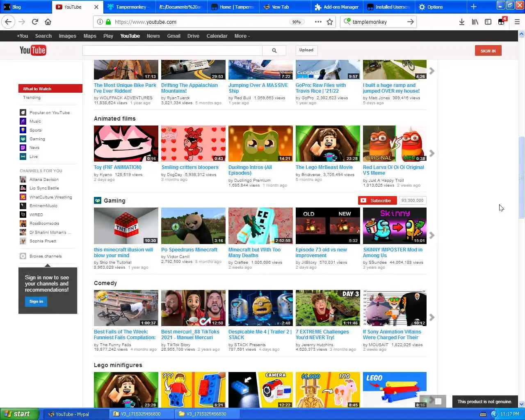Viewport: 525px width, 420px height.
Task: Open the Tampermonkey extension icon
Action: (502, 22)
